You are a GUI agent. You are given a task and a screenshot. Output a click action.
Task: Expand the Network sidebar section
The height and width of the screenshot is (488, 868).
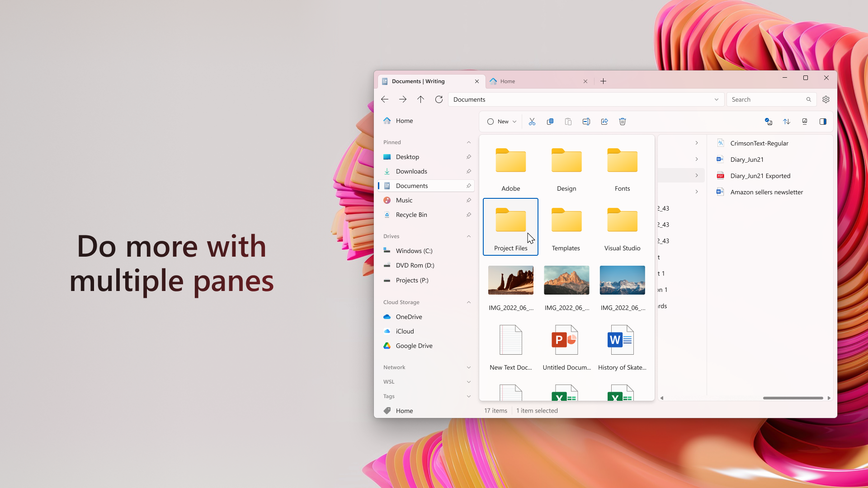click(469, 367)
